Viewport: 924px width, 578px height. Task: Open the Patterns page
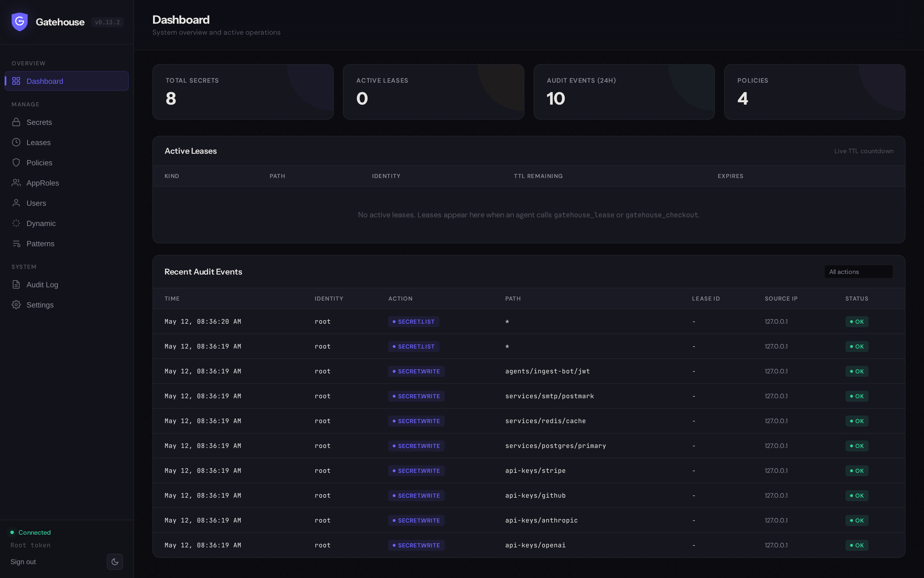pyautogui.click(x=66, y=244)
